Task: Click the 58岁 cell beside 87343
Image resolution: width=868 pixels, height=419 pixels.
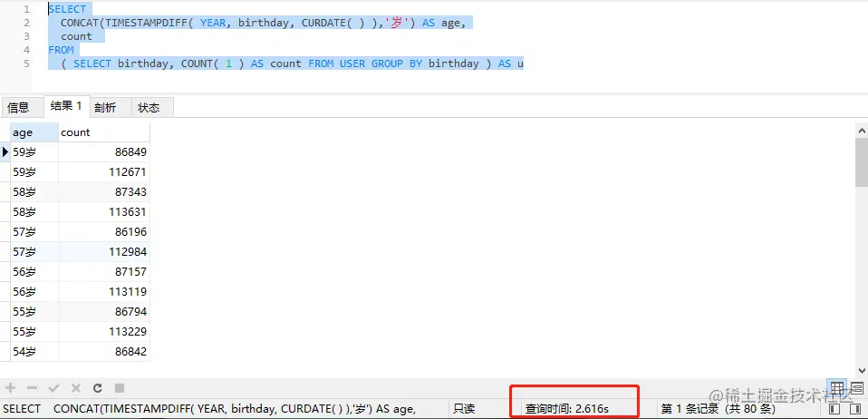Action: 34,191
